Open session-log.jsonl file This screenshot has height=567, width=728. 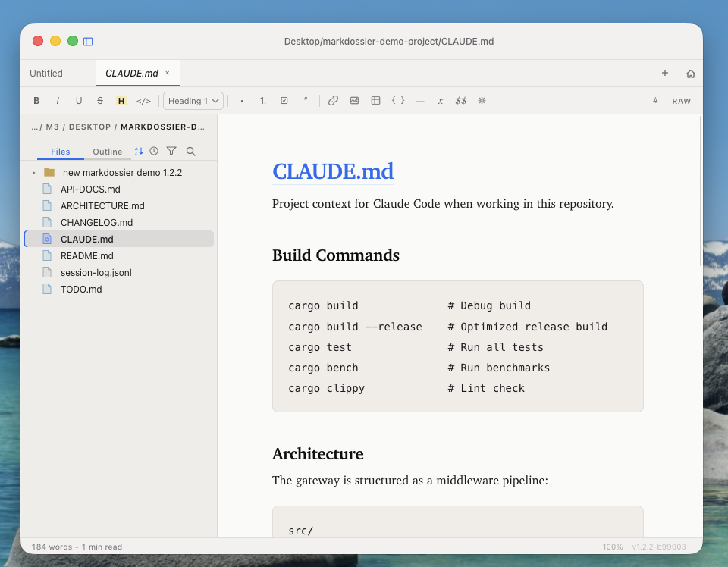[x=118, y=273]
